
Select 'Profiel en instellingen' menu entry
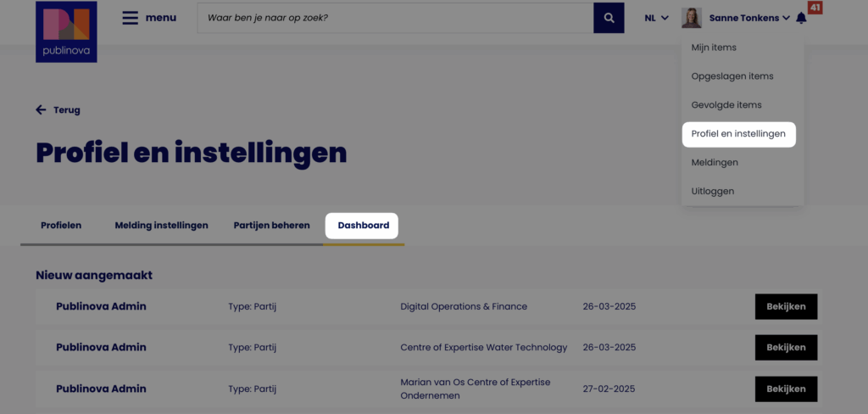[738, 134]
